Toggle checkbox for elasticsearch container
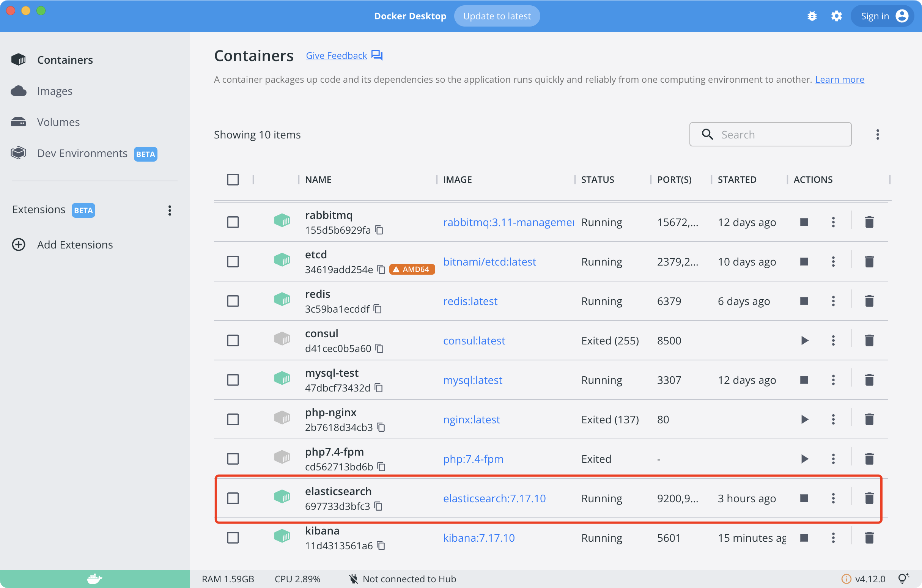The height and width of the screenshot is (588, 922). (x=233, y=498)
